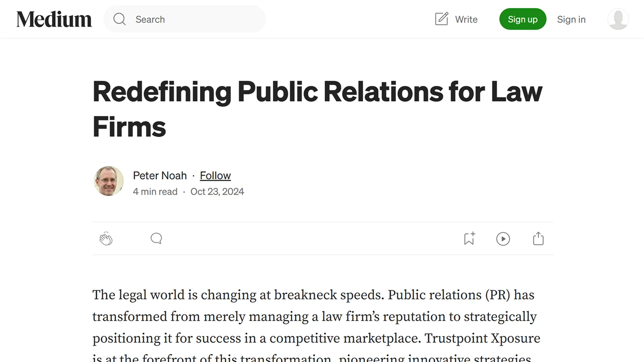Open Peter Noah's author photo

point(109,181)
